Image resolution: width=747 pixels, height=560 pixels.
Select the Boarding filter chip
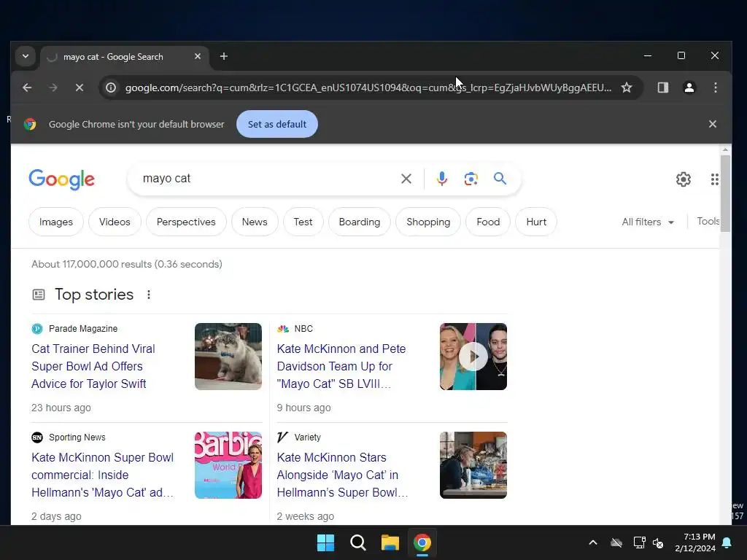coord(360,222)
